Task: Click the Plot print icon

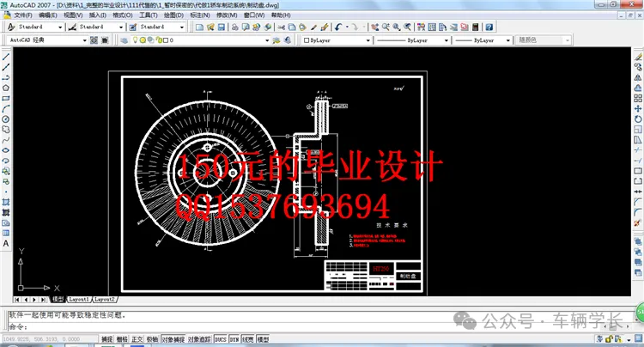Action: coord(234,27)
